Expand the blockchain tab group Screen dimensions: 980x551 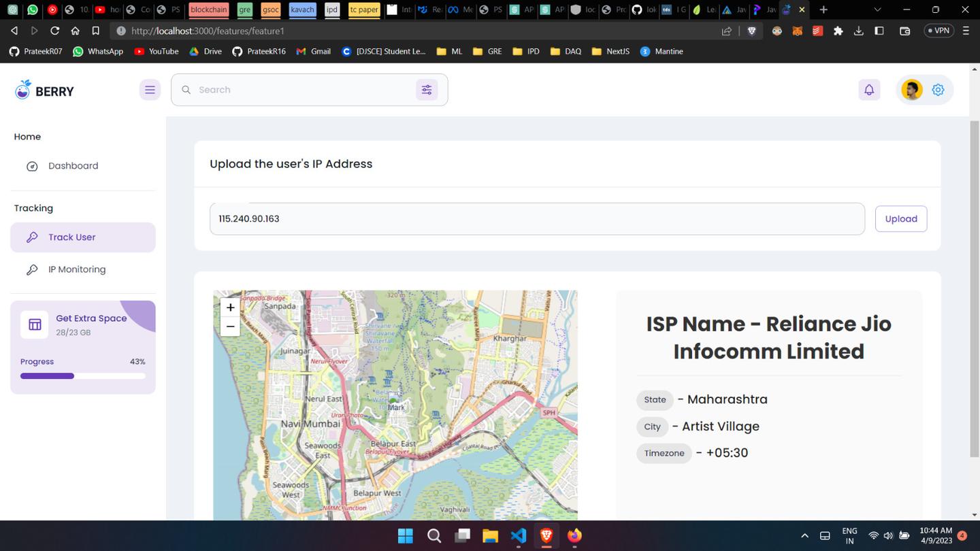point(208,10)
